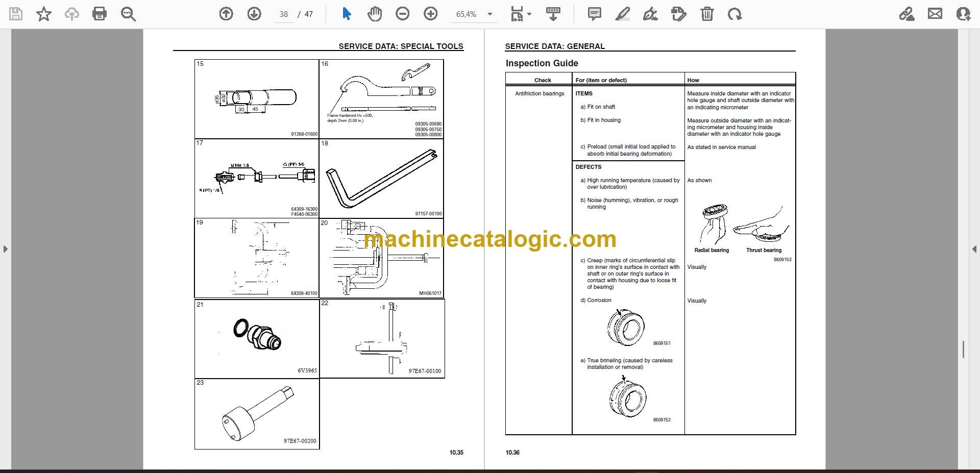Screen dimensions: 980x473
Task: Go to next page arrow
Action: 254,14
